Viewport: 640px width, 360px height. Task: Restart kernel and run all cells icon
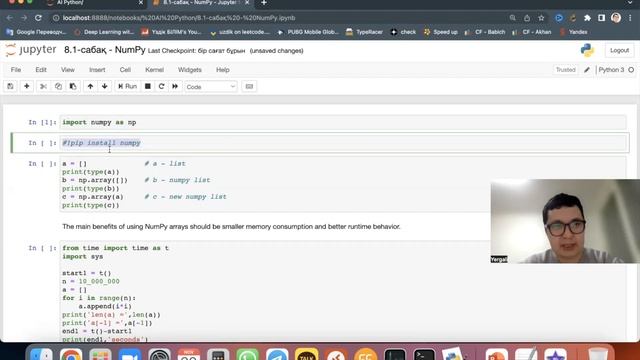(x=175, y=87)
